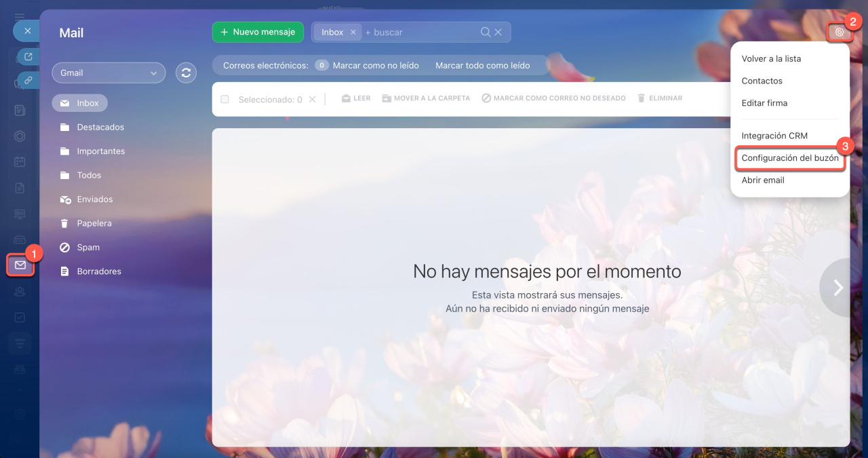Clear selection next to Seleccionado counter
This screenshot has width=868, height=458.
[x=312, y=99]
